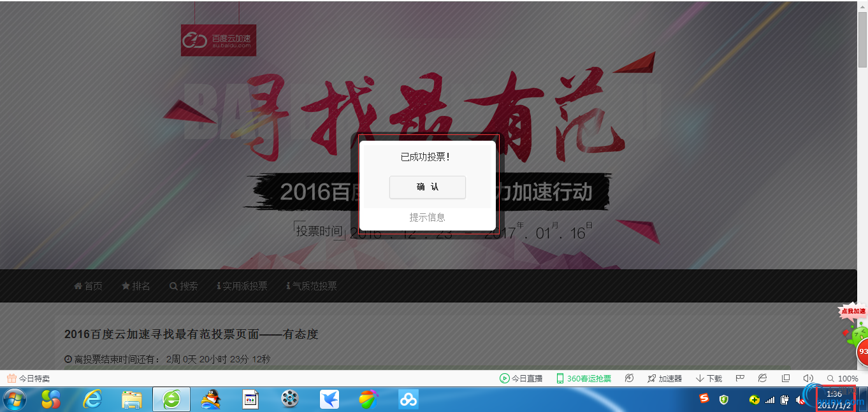Viewport: 868px width, 412px height.
Task: Open the volume control from system tray
Action: pos(801,400)
